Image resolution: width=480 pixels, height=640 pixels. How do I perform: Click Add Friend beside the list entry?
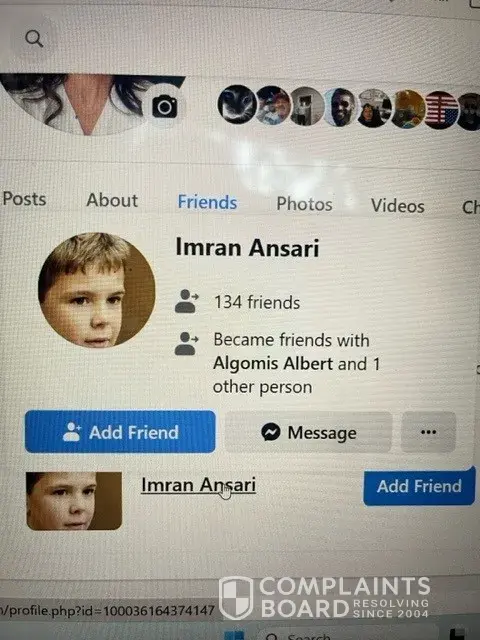click(419, 487)
